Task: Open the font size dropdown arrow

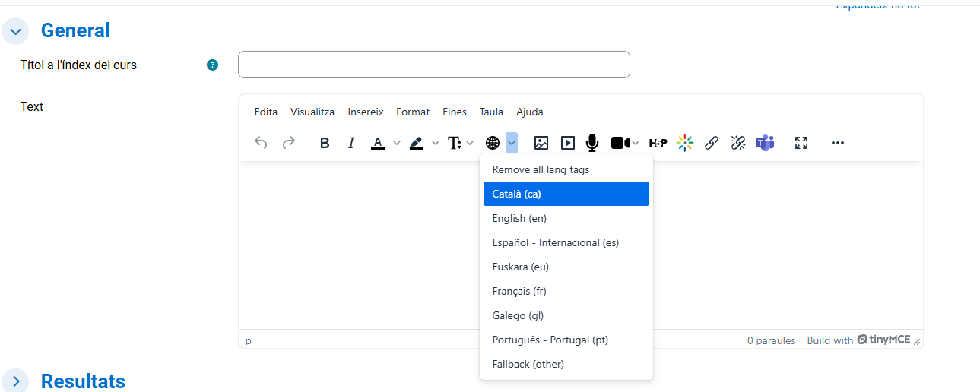Action: coord(470,143)
